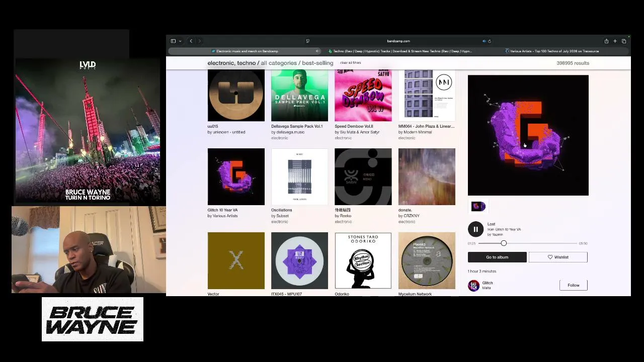Click the Speed Dembow Vol.II title
This screenshot has width=644, height=362.
coord(354,126)
